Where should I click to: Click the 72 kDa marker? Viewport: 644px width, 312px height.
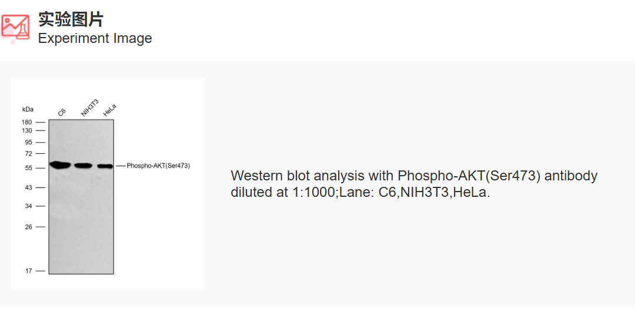tap(29, 153)
